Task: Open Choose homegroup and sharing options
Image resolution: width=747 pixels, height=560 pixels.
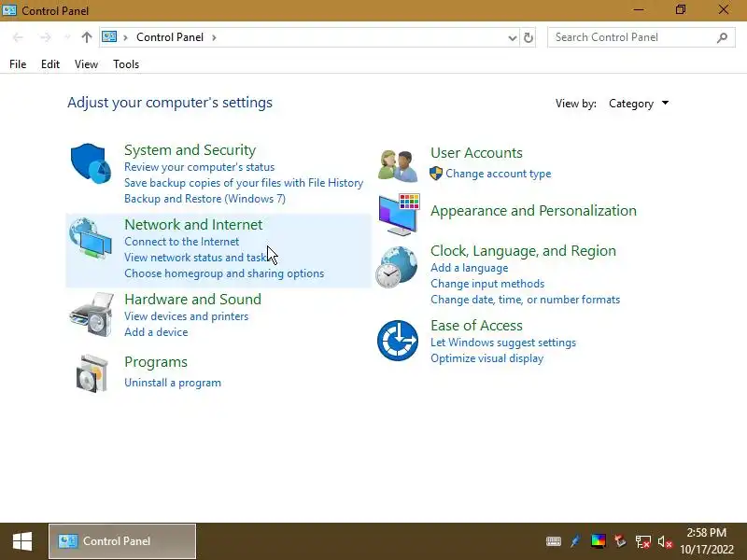Action: (x=224, y=273)
